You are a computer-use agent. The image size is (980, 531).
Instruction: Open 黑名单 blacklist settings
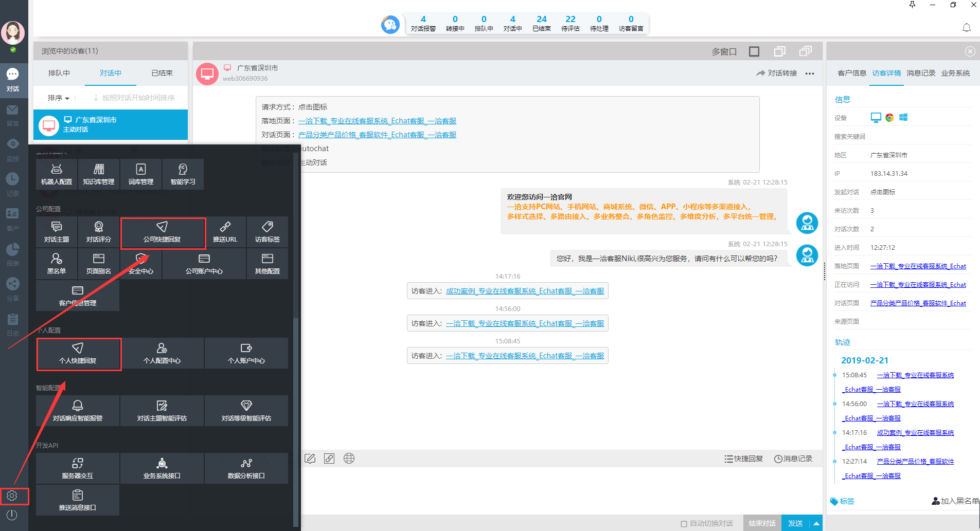(x=57, y=264)
